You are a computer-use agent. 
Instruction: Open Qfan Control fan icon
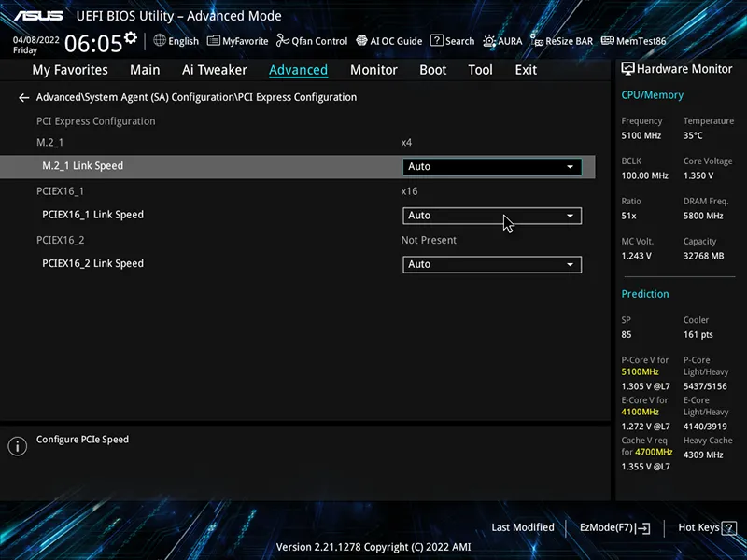pyautogui.click(x=283, y=40)
